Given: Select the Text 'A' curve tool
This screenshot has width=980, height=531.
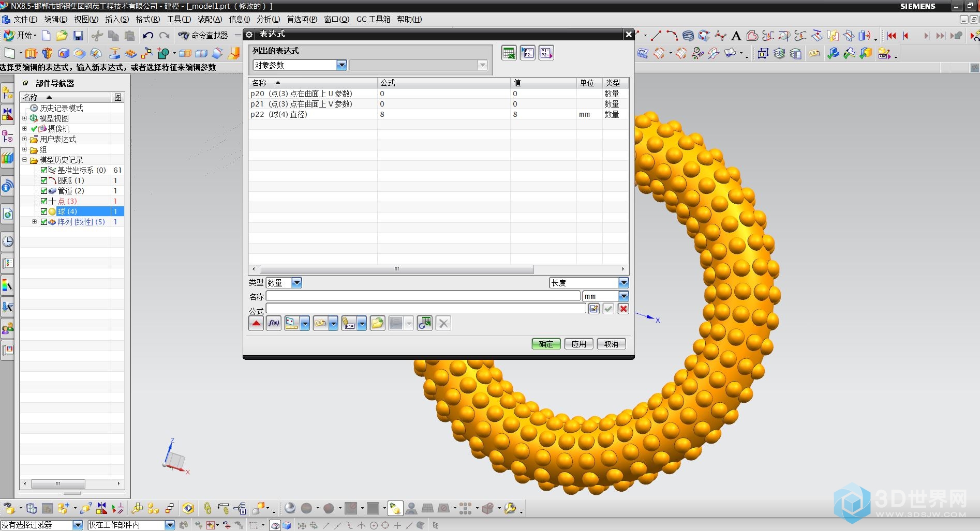Looking at the screenshot, I should click(736, 36).
